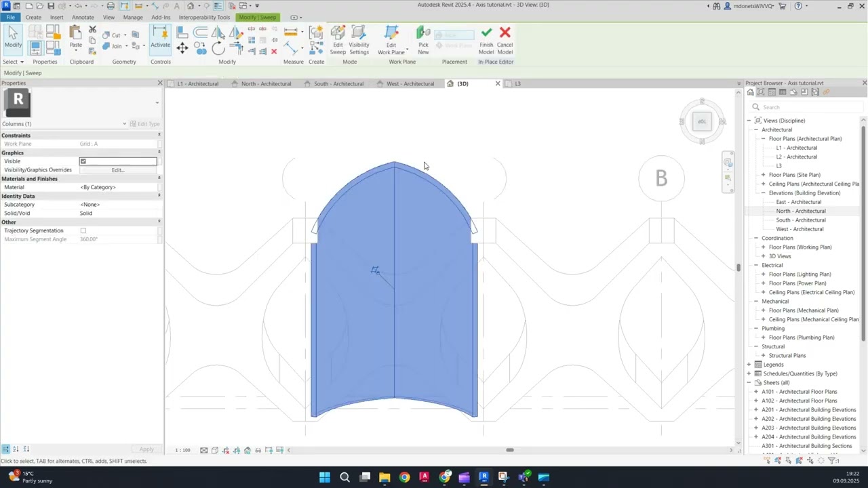Close the {3D} view tab
Screen dimensions: 868x488
pos(498,83)
